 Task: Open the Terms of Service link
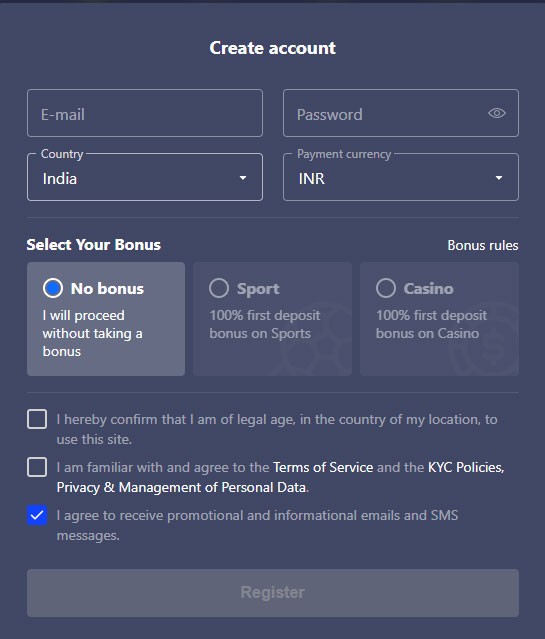(323, 467)
